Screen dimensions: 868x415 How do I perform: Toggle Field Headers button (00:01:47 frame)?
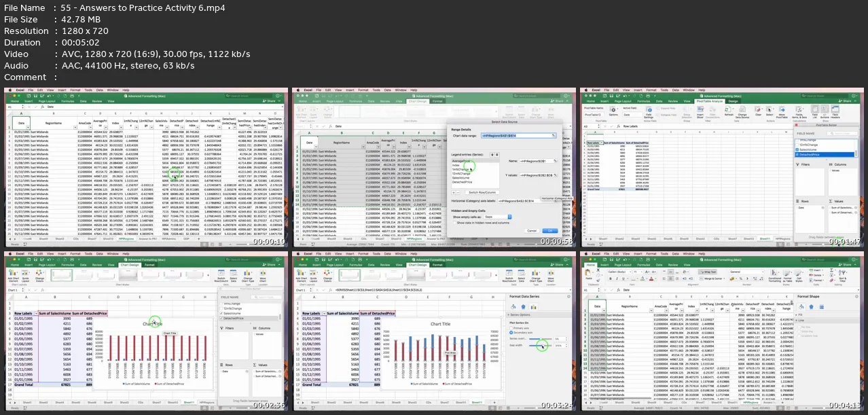click(x=835, y=110)
